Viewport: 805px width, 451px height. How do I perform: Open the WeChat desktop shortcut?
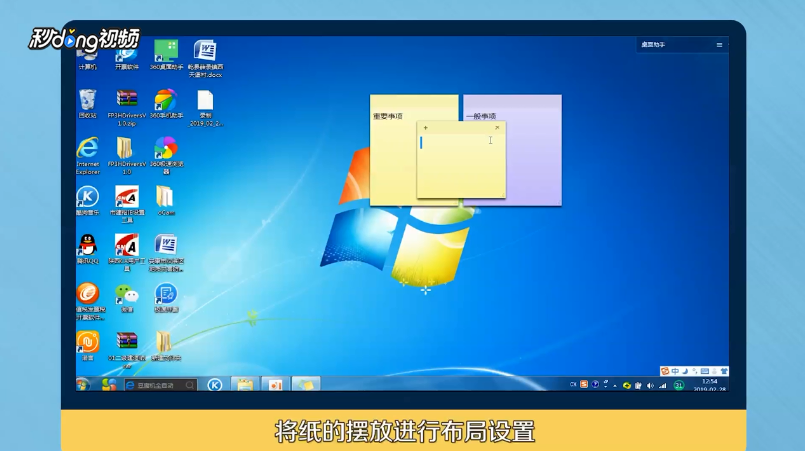pyautogui.click(x=127, y=298)
